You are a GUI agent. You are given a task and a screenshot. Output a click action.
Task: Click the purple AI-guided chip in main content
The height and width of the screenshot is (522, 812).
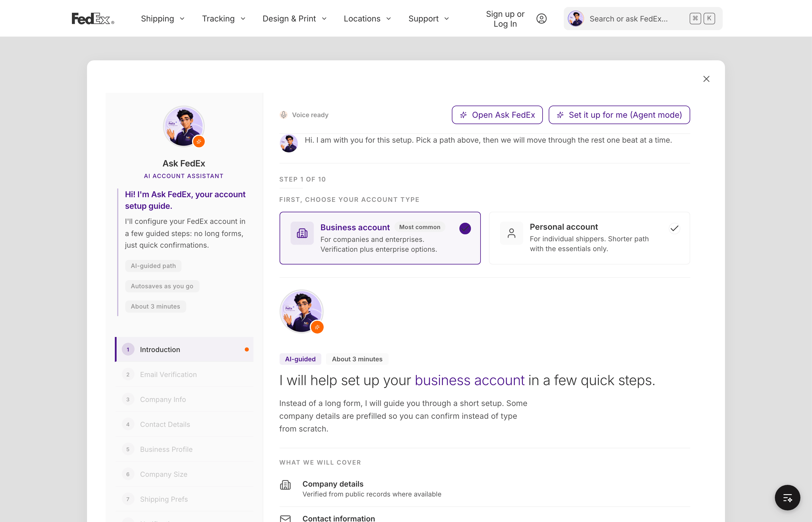pos(300,359)
